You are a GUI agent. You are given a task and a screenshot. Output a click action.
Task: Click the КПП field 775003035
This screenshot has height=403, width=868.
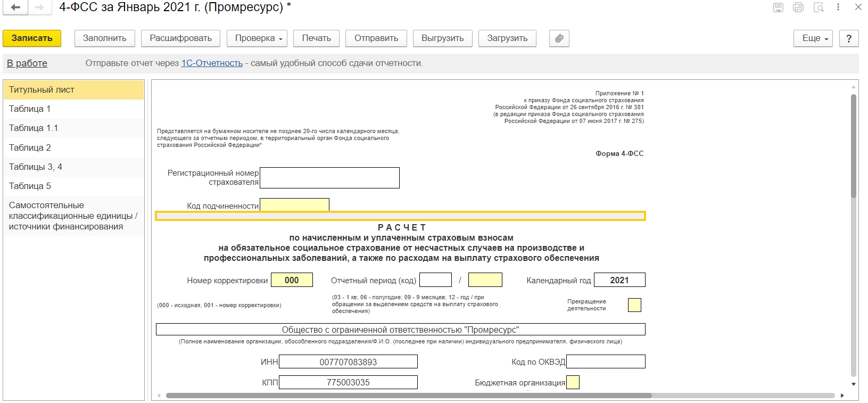click(348, 382)
